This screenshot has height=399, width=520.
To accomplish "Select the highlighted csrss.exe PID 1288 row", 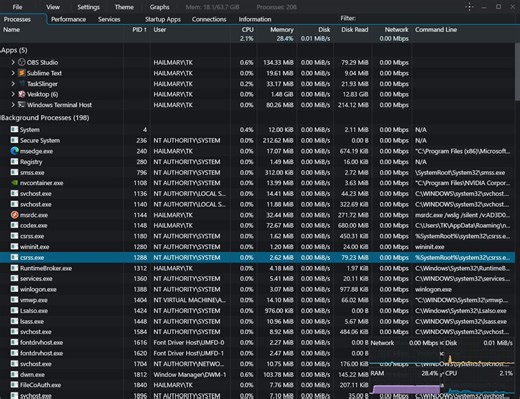I will click(x=257, y=257).
